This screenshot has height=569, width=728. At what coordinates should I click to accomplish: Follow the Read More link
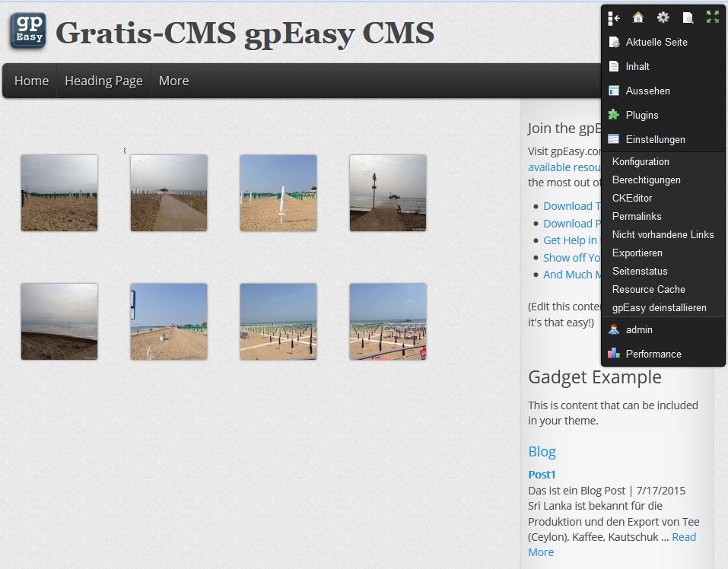pos(684,537)
